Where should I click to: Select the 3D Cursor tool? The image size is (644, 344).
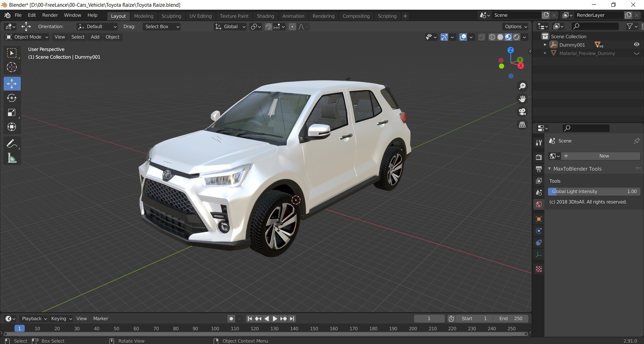(12, 67)
